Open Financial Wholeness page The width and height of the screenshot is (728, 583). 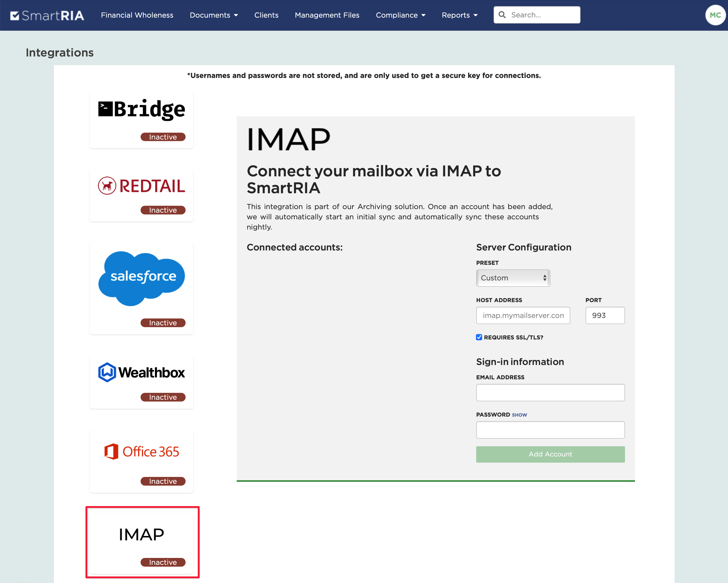pos(137,15)
